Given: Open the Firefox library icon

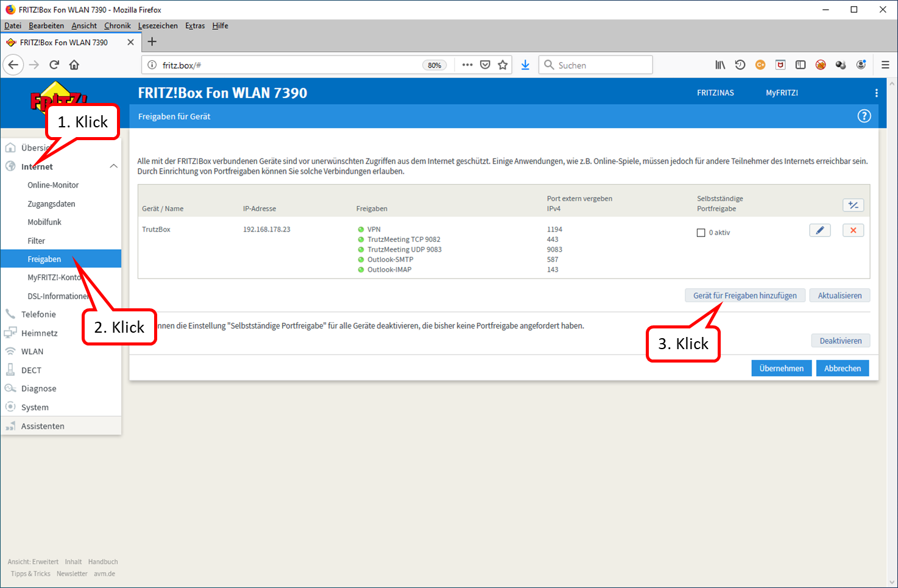Looking at the screenshot, I should [720, 65].
